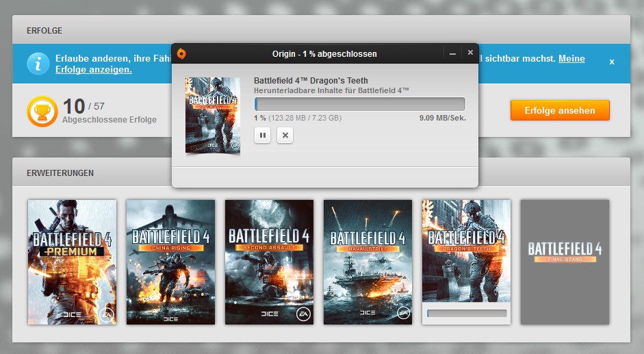Screen dimensions: 644x354
Task: Click the progress bar under the Dragon's Teeth tile
Action: (467, 314)
